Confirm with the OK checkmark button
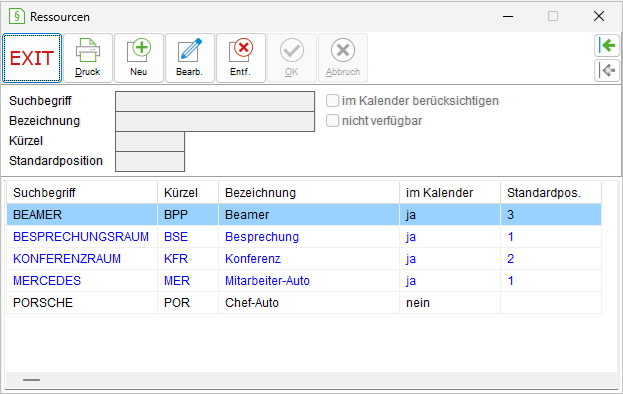 point(292,58)
